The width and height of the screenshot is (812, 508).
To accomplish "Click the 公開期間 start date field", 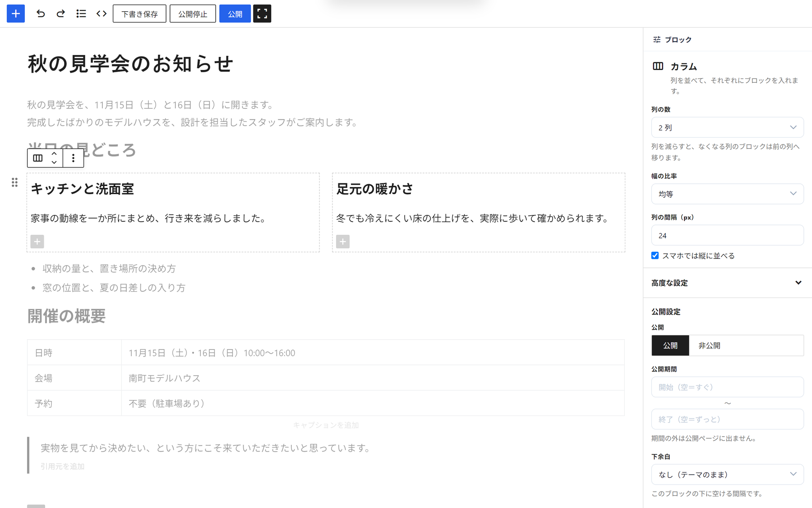I will [x=728, y=387].
